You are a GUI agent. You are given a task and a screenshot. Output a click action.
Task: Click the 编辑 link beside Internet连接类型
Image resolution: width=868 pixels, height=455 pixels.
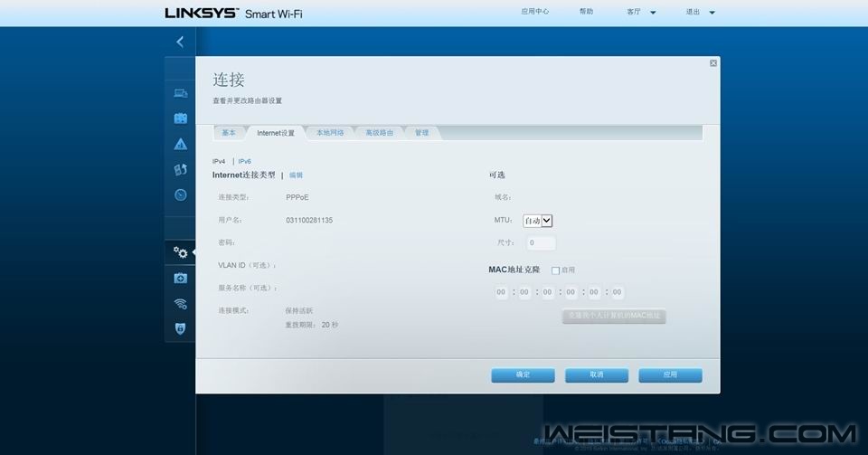pos(296,175)
